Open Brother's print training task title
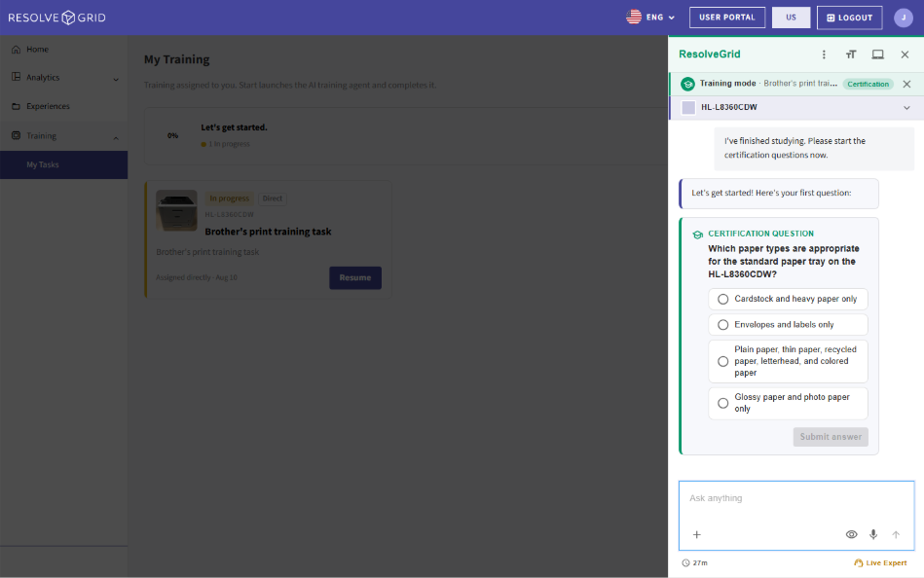This screenshot has width=924, height=578. (x=268, y=232)
